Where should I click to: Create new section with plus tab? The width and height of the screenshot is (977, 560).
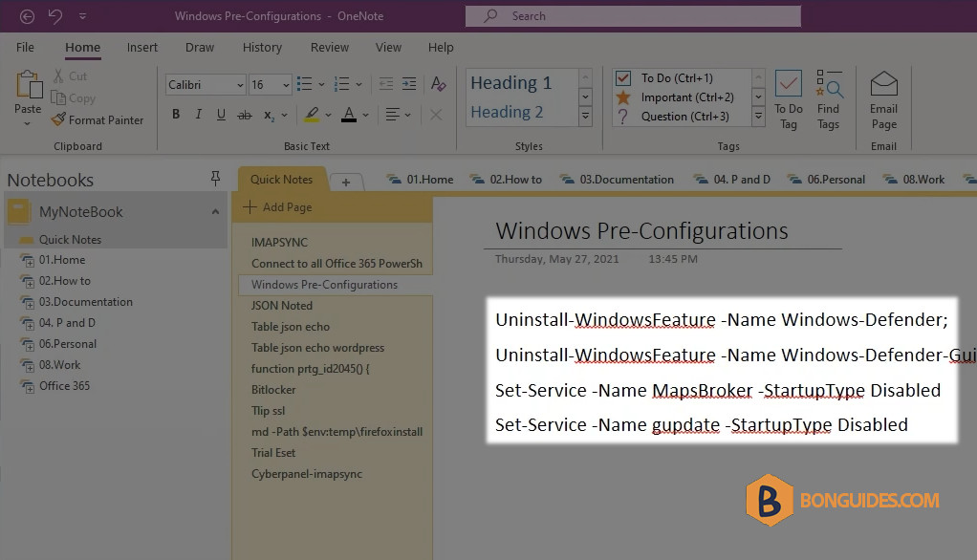click(x=346, y=183)
